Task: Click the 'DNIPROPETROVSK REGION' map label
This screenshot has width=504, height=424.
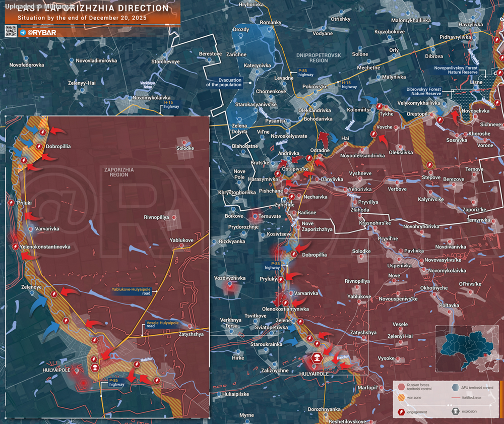Action: pos(311,57)
